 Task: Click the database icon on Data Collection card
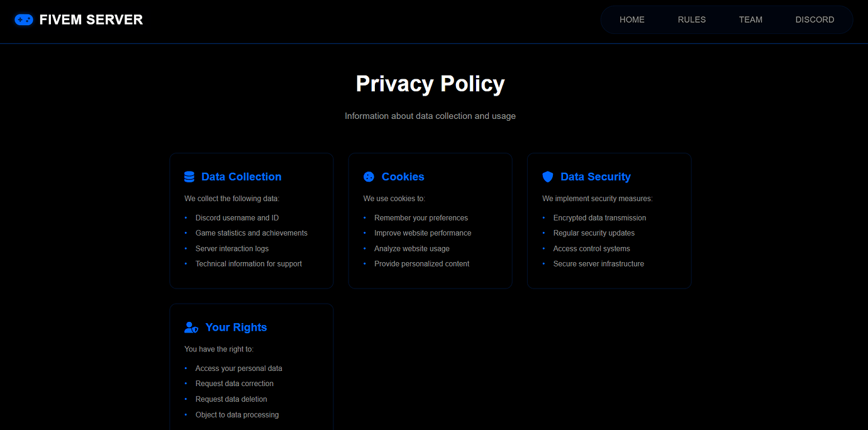point(189,176)
